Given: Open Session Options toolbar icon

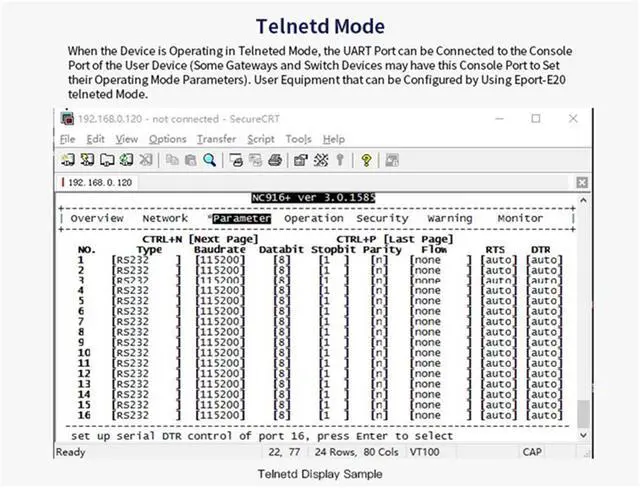Looking at the screenshot, I should click(301, 160).
